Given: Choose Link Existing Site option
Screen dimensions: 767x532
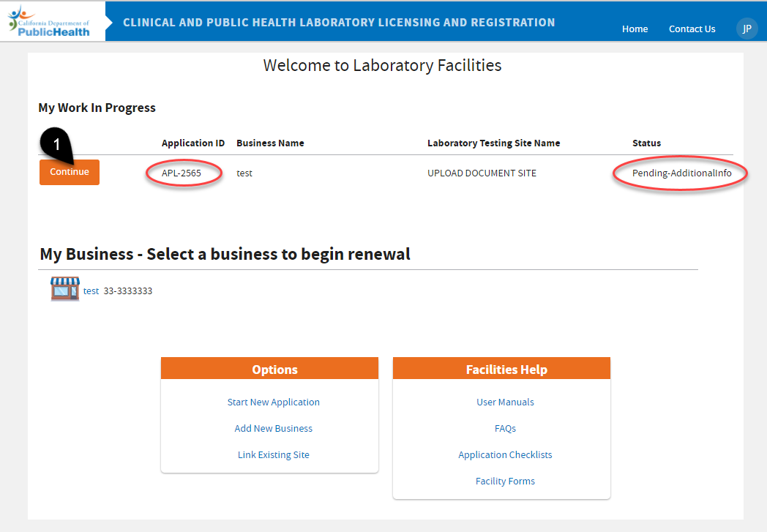Looking at the screenshot, I should (273, 454).
